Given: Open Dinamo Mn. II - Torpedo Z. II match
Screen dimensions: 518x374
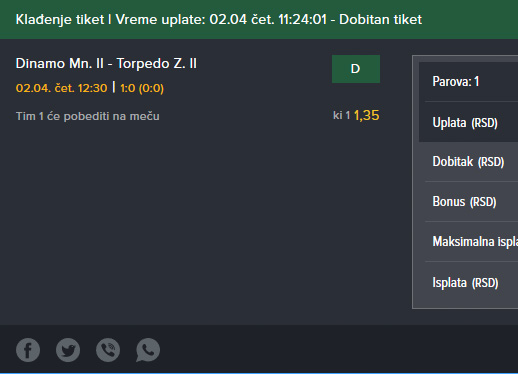Looking at the screenshot, I should 106,63.
